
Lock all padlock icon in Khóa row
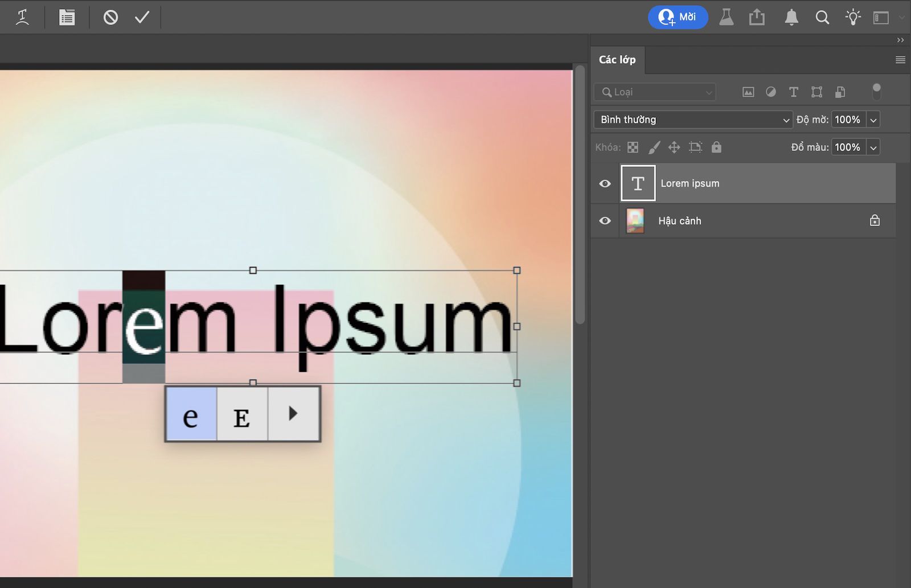click(x=716, y=147)
